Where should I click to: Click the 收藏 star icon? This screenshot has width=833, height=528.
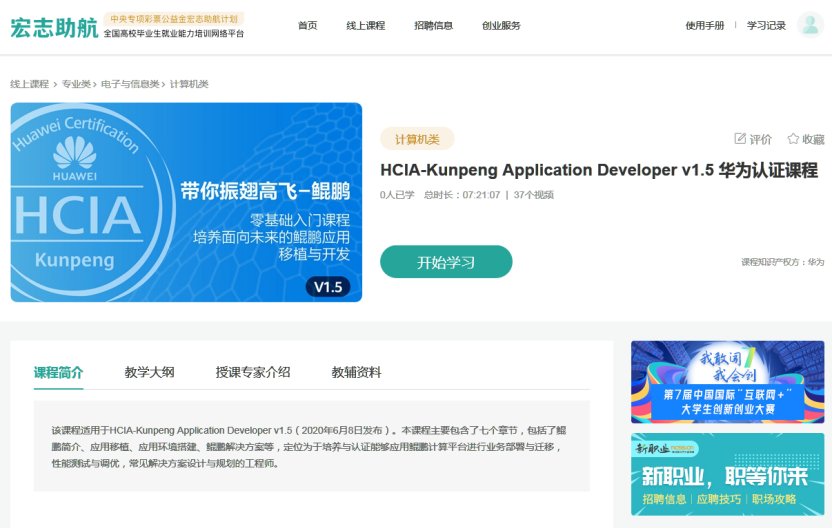[x=793, y=139]
